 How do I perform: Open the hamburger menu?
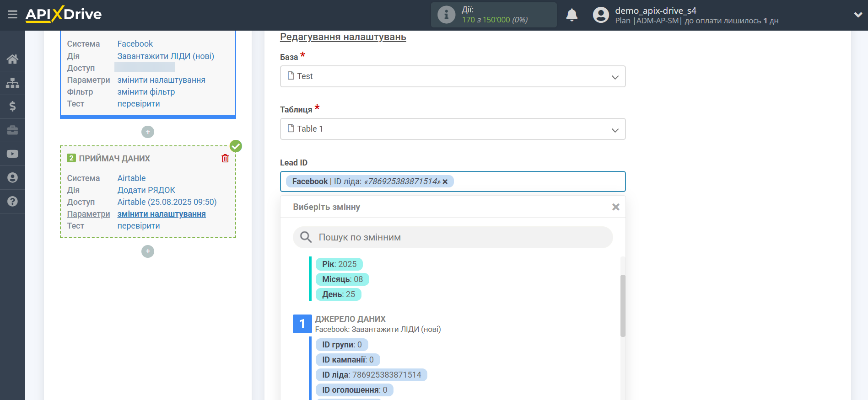point(12,15)
